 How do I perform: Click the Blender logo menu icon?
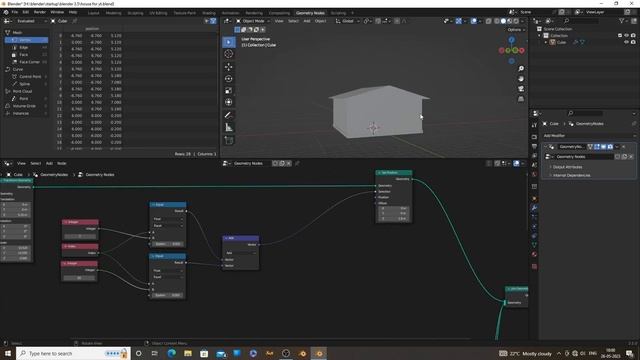coord(6,12)
